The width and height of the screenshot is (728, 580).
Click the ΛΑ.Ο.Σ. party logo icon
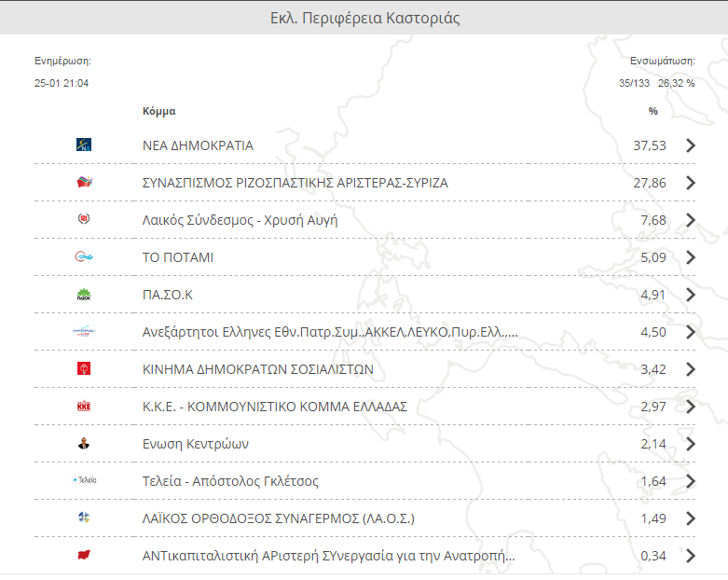84,518
